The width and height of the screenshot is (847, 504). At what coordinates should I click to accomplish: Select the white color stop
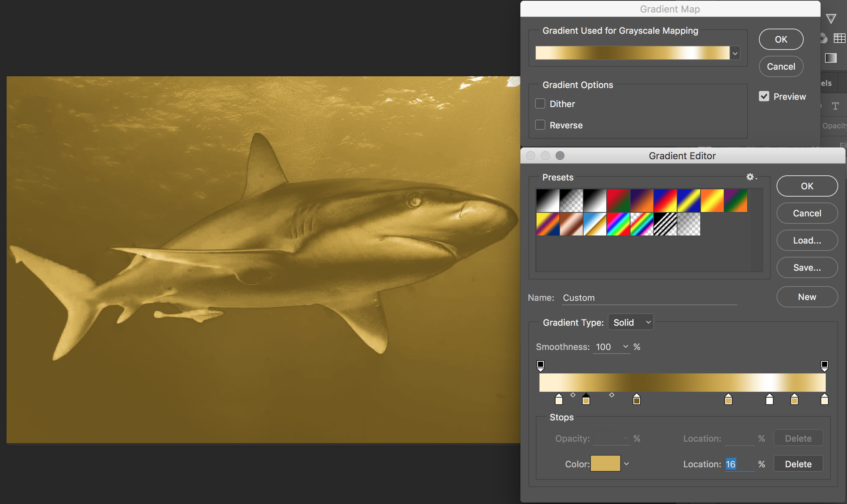pos(770,399)
